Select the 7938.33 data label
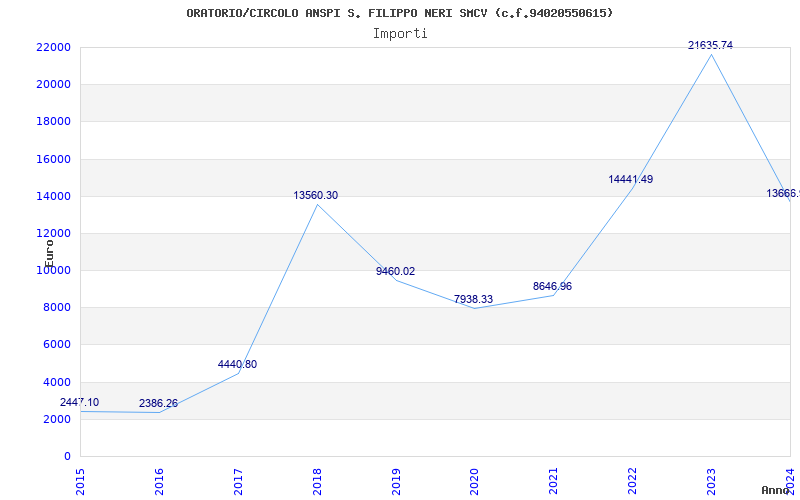Image resolution: width=800 pixels, height=500 pixels. pos(473,299)
